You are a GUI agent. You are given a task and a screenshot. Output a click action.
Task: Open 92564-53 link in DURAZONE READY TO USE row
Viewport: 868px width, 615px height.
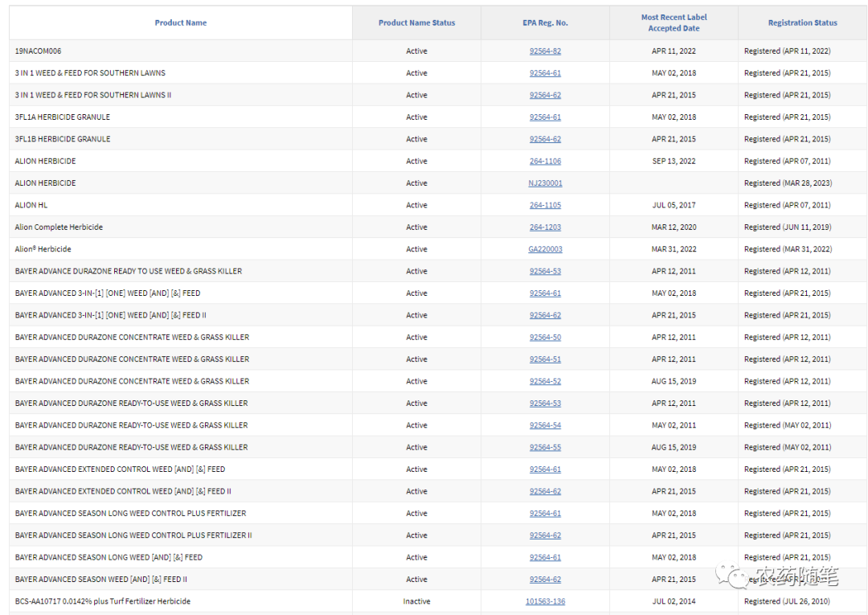(545, 271)
